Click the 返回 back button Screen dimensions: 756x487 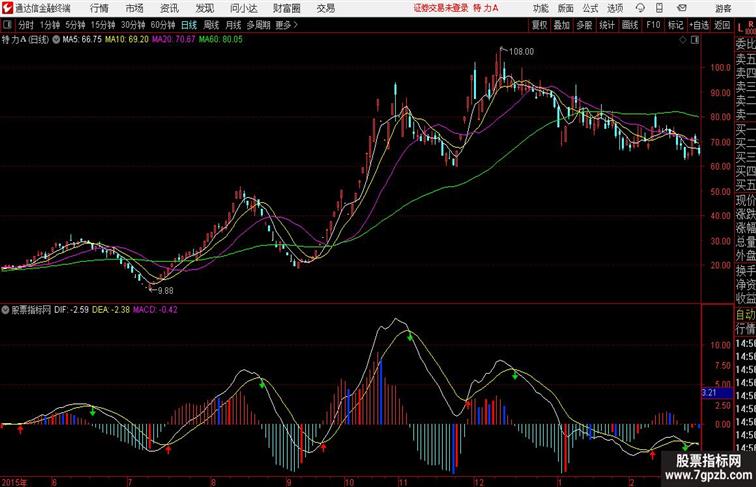(722, 25)
